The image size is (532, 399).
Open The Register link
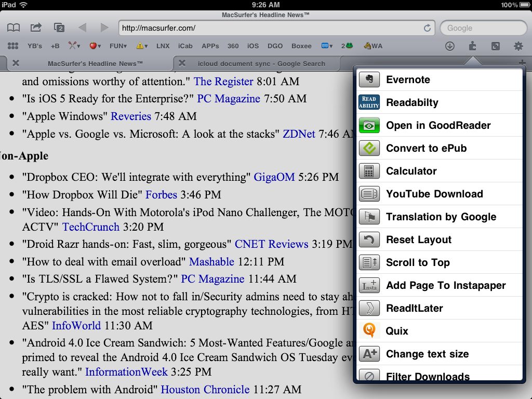pyautogui.click(x=223, y=82)
